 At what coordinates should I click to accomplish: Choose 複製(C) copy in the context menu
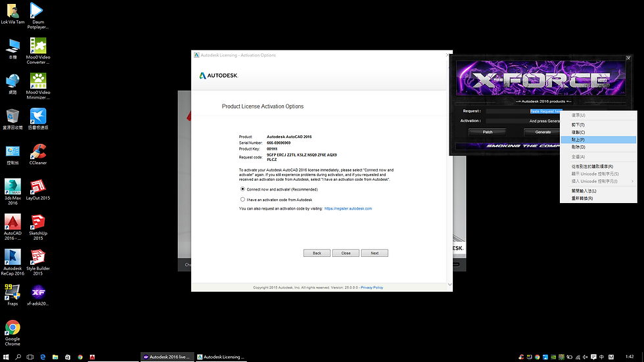point(599,132)
